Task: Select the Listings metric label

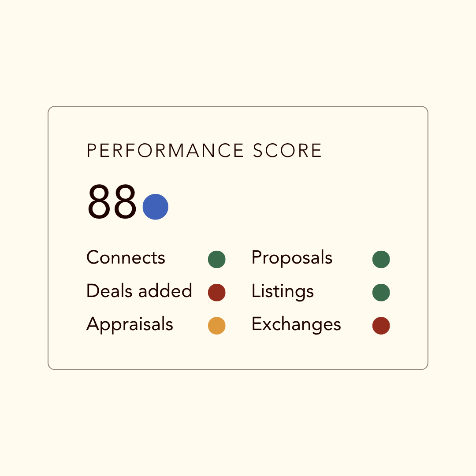Action: click(x=283, y=291)
